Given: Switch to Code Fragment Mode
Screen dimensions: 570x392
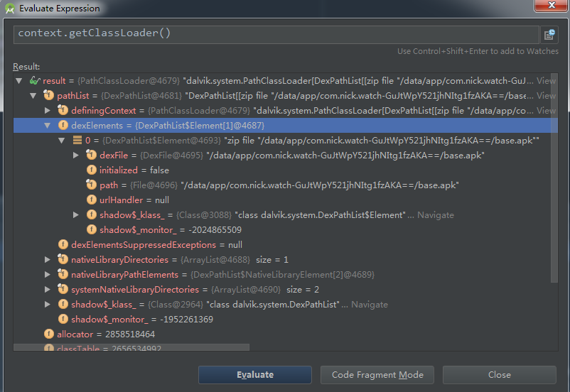Looking at the screenshot, I should [377, 375].
